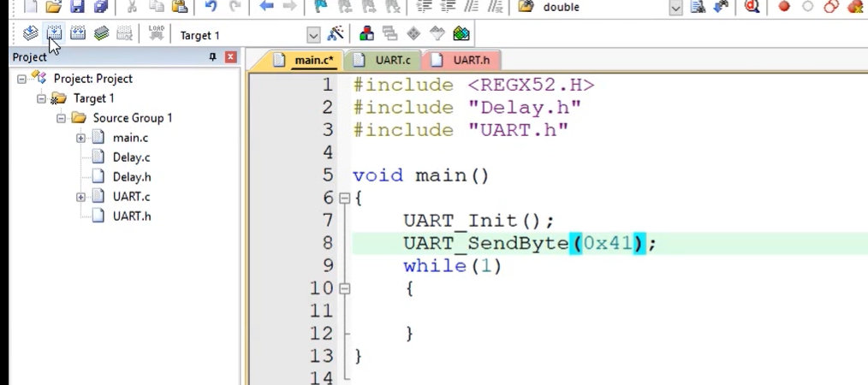Switch to the UART.c tab

pyautogui.click(x=383, y=60)
